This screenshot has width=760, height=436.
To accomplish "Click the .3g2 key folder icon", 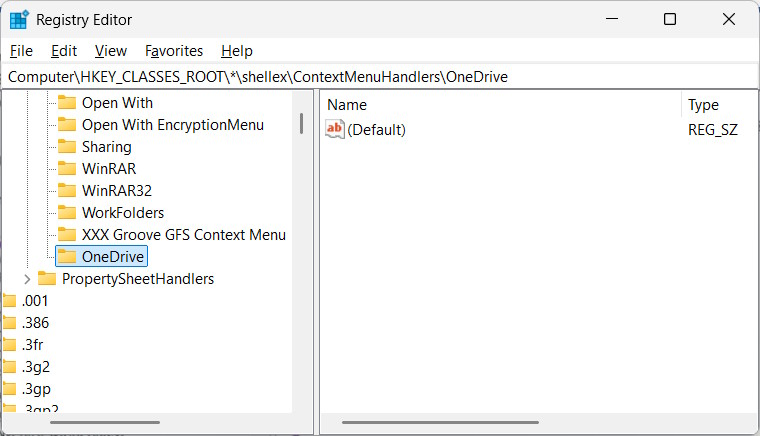I will point(10,367).
